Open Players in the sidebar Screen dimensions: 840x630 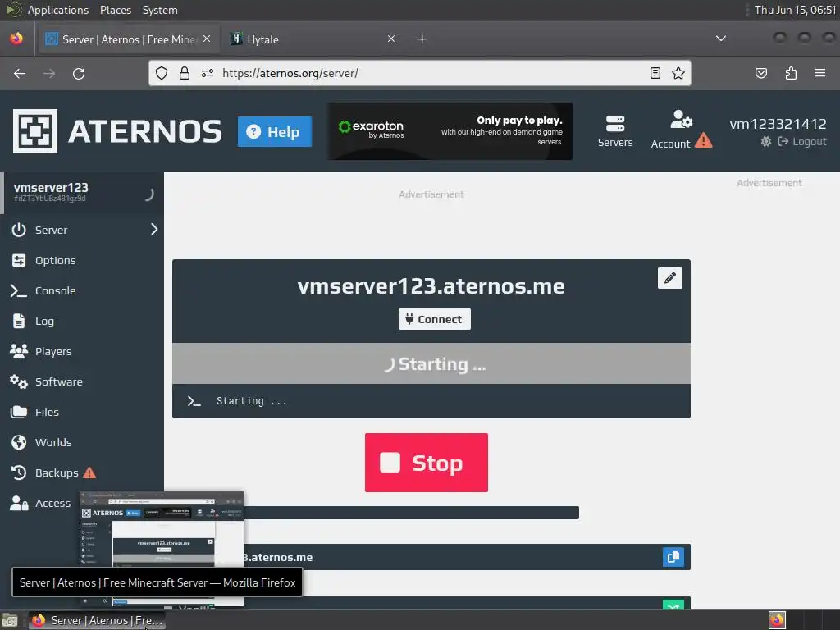[x=82, y=351]
